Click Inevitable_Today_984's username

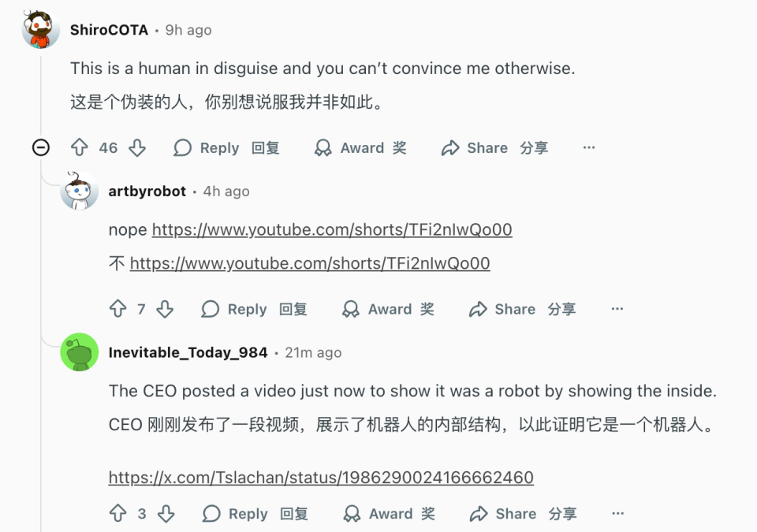pos(189,352)
